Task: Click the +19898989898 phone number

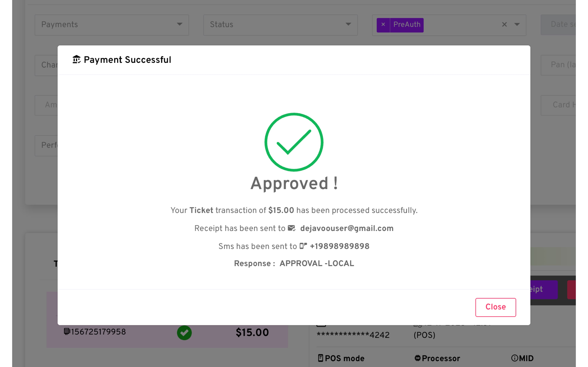Action: click(339, 246)
